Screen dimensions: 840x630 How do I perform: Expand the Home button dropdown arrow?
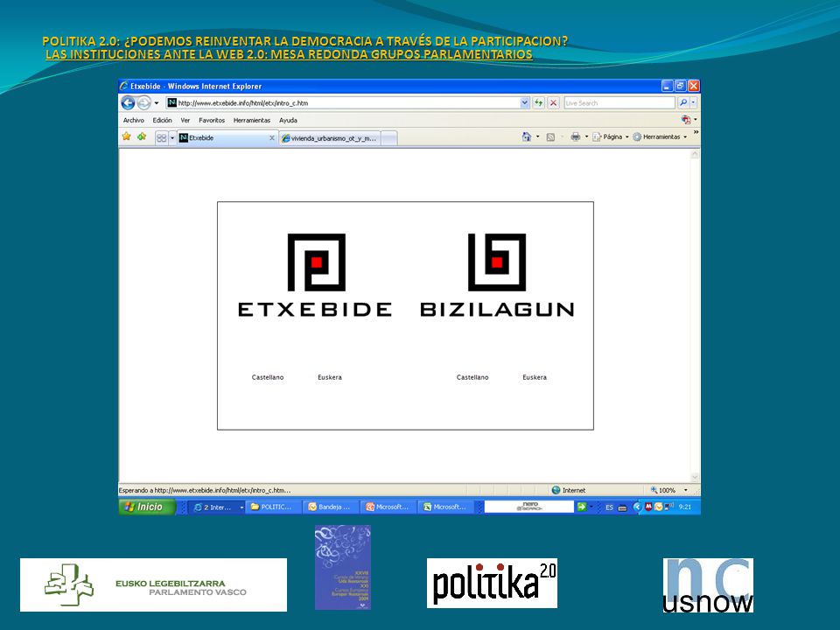538,136
